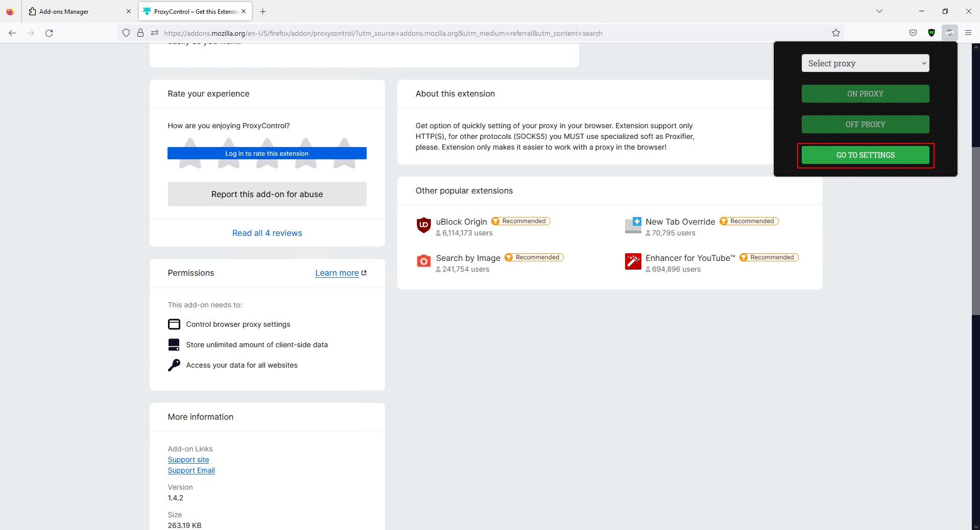Click Recommended badge next to New Tab Override
The height and width of the screenshot is (530, 980).
click(749, 221)
